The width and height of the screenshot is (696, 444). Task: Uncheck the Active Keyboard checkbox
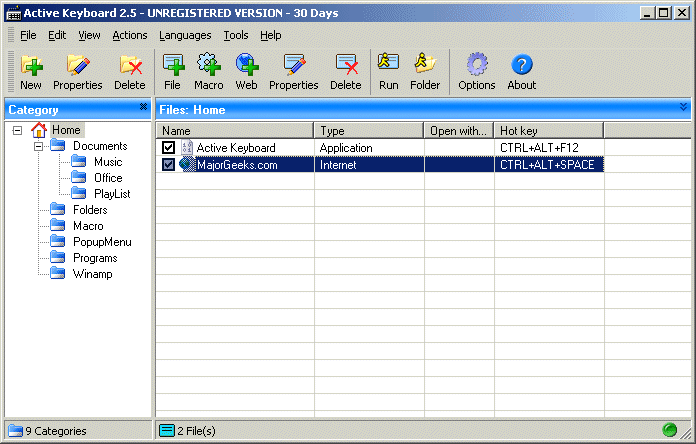[x=168, y=147]
